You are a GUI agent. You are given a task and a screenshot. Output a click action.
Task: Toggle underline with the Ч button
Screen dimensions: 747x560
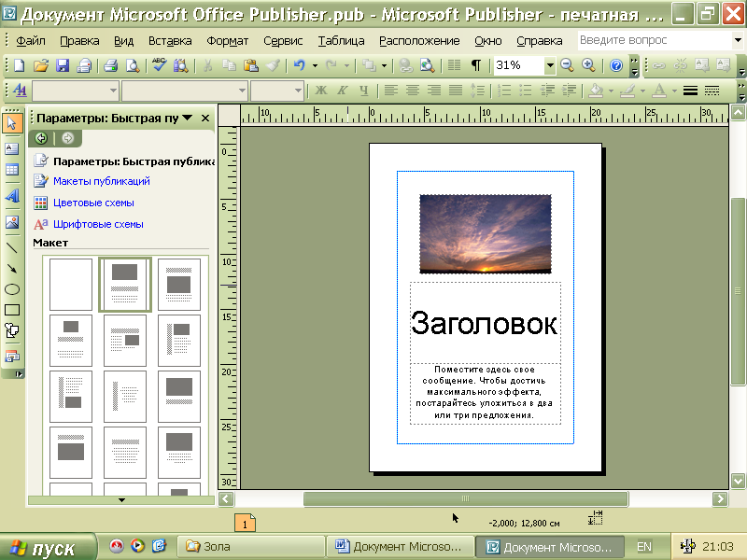[364, 90]
